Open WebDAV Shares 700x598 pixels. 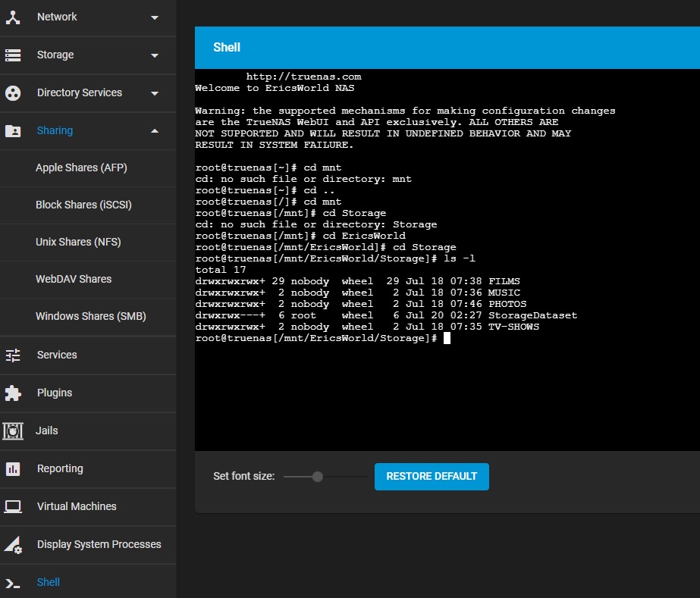[x=74, y=279]
